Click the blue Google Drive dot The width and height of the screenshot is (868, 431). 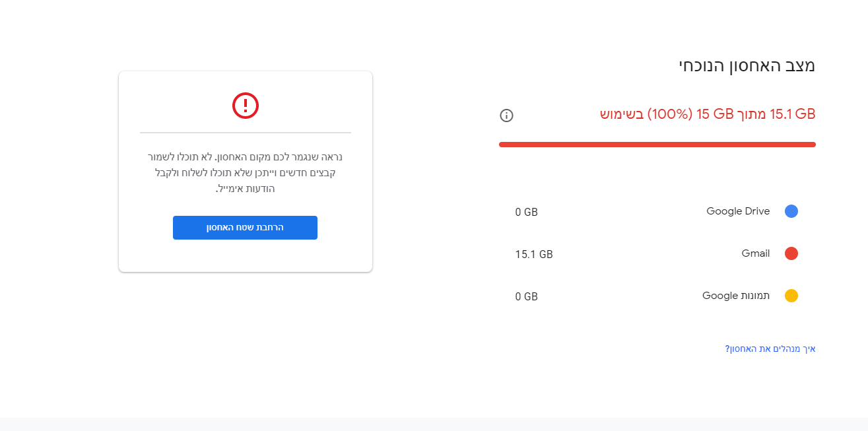coord(791,211)
